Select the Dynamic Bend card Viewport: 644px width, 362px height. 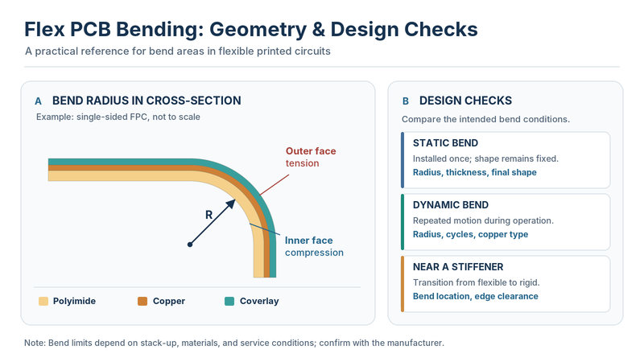click(506, 222)
